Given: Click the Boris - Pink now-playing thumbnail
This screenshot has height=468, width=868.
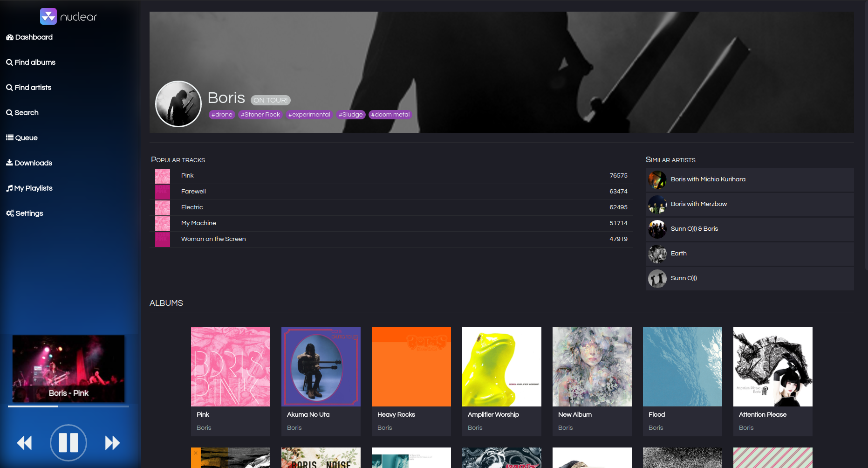Looking at the screenshot, I should [68, 369].
